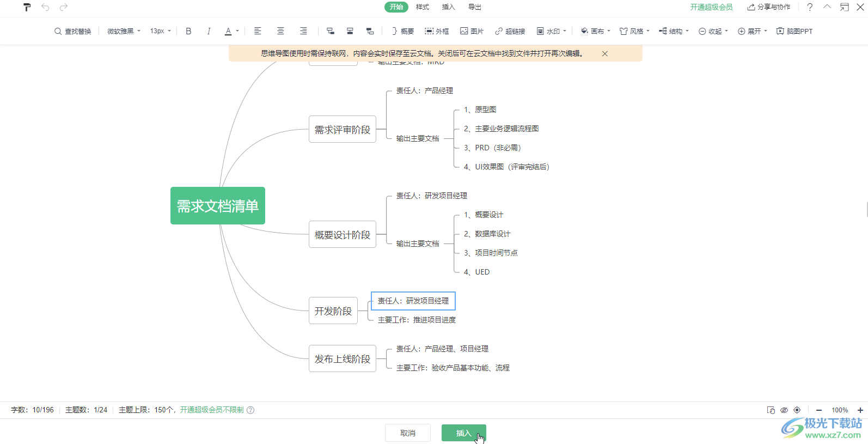Insert picture (图片)
868x444 pixels.
click(472, 31)
